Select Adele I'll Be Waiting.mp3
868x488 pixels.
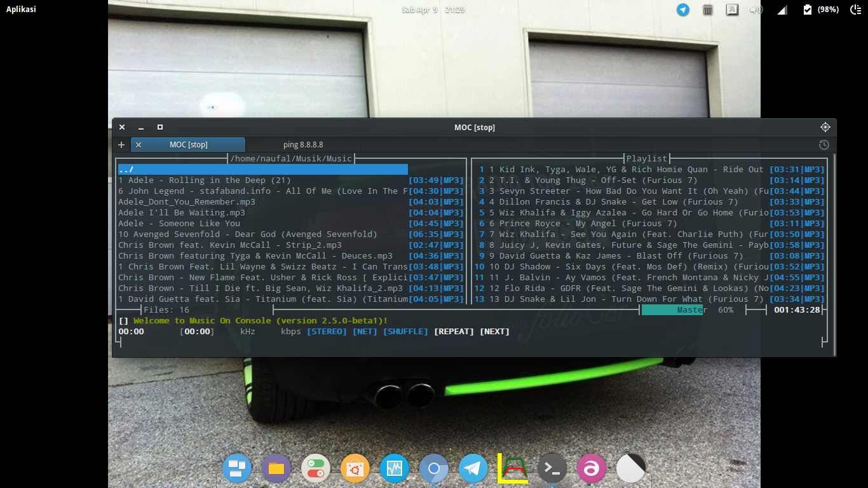[x=291, y=213]
